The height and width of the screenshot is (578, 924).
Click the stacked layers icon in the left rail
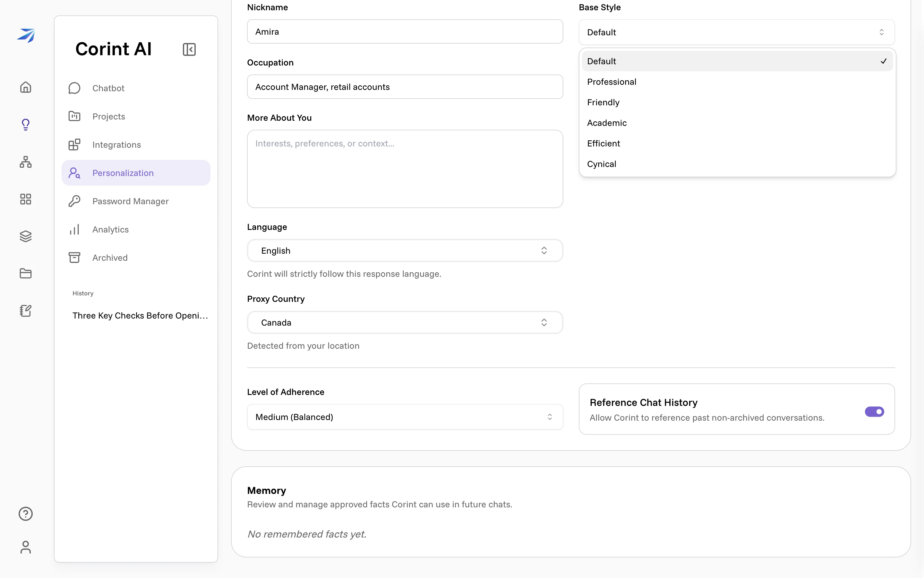pos(26,236)
